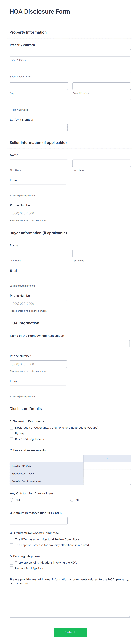Click the Street Address input field

pyautogui.click(x=70, y=53)
